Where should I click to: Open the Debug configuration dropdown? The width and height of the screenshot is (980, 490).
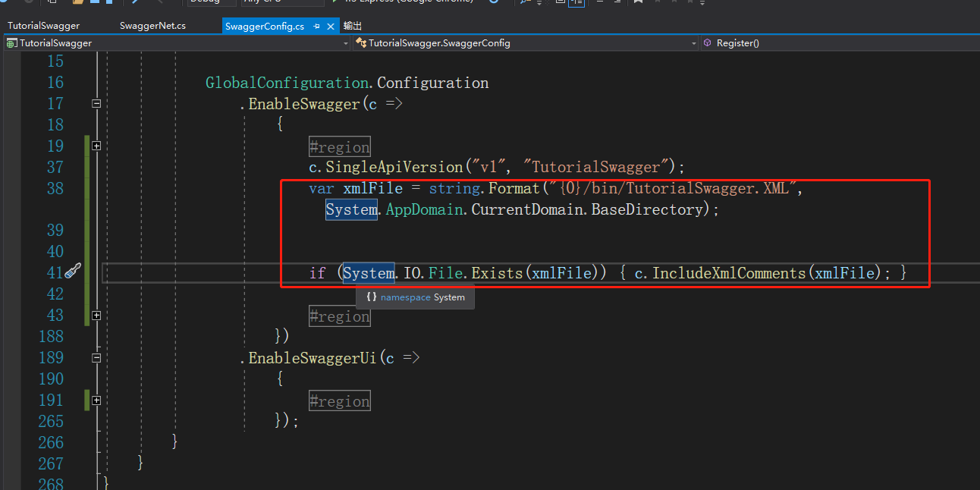pyautogui.click(x=211, y=2)
